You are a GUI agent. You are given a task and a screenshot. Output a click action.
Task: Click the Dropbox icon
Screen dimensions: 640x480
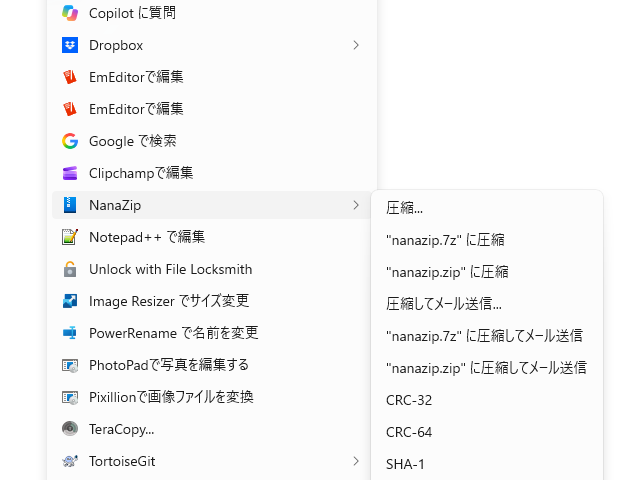(70, 45)
